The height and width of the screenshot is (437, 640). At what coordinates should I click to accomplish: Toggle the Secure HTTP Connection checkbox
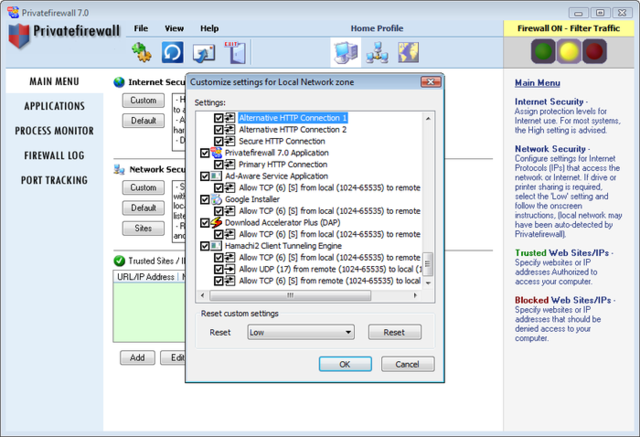[x=219, y=141]
